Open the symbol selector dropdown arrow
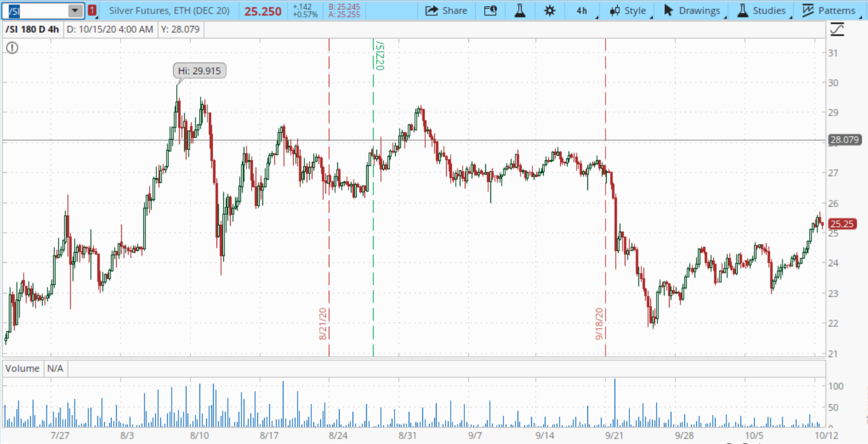The width and height of the screenshot is (868, 444). 75,11
